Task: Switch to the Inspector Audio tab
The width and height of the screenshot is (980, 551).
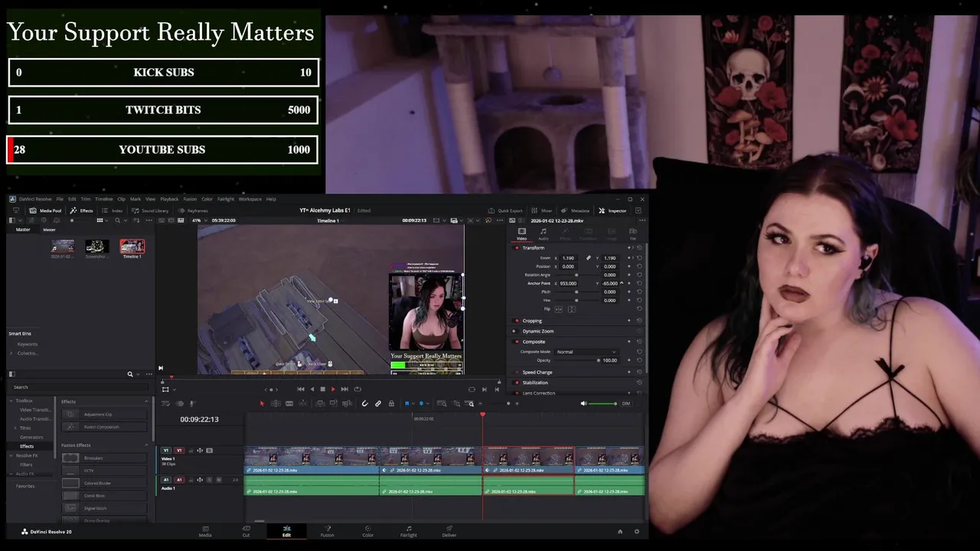Action: pos(543,233)
